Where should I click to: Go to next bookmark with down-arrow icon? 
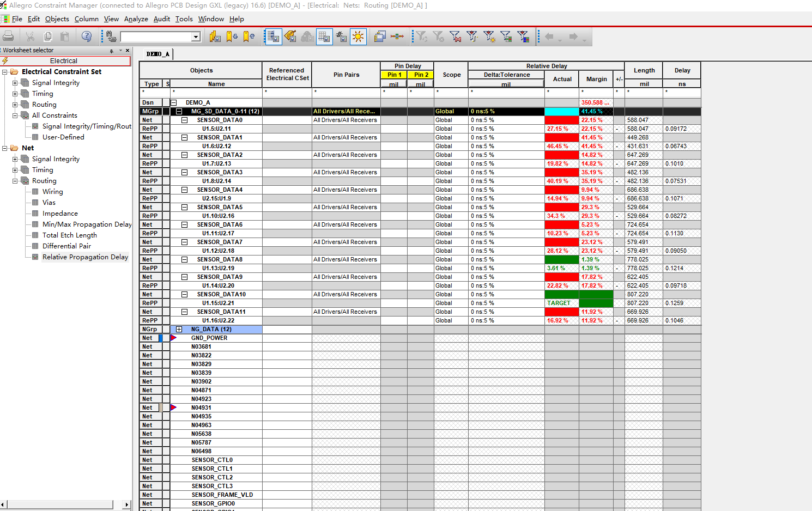pos(232,36)
